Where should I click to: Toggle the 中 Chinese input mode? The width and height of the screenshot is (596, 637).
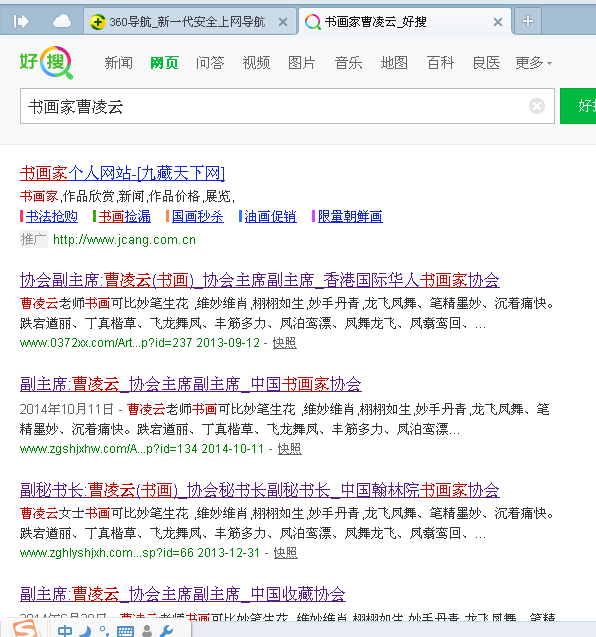[x=65, y=631]
